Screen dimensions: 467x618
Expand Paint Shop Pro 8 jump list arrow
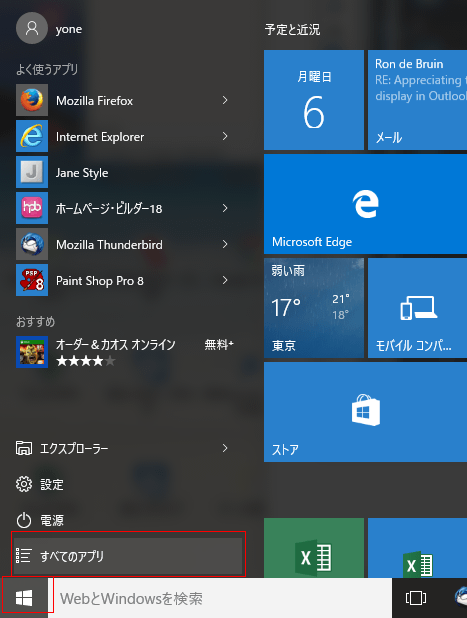(225, 280)
